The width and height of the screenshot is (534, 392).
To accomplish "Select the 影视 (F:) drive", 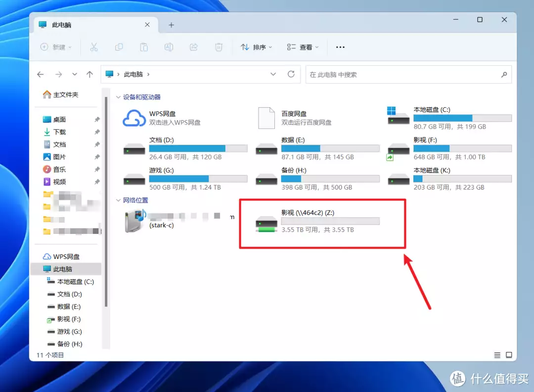I will 449,148.
